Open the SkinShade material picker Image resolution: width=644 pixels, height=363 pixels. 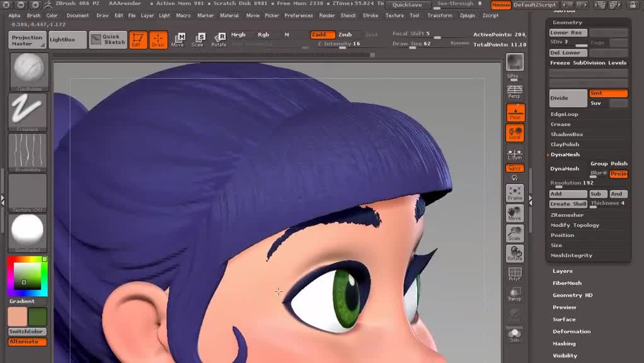click(28, 233)
